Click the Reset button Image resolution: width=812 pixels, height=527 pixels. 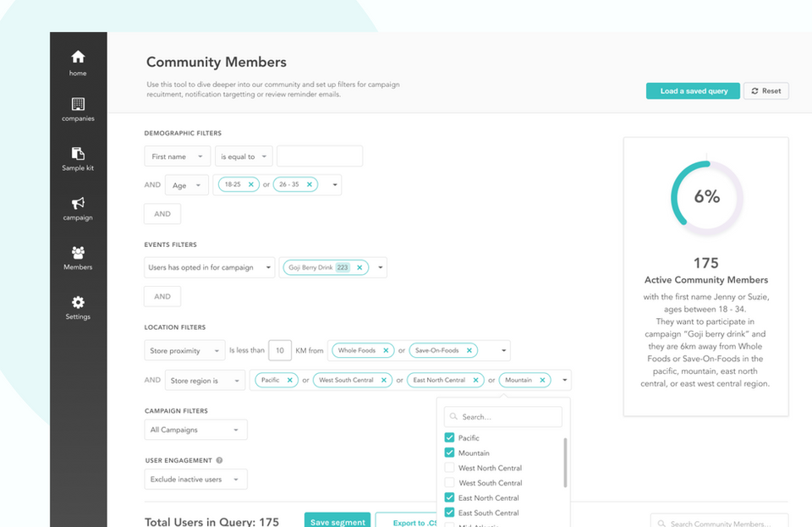pos(765,91)
